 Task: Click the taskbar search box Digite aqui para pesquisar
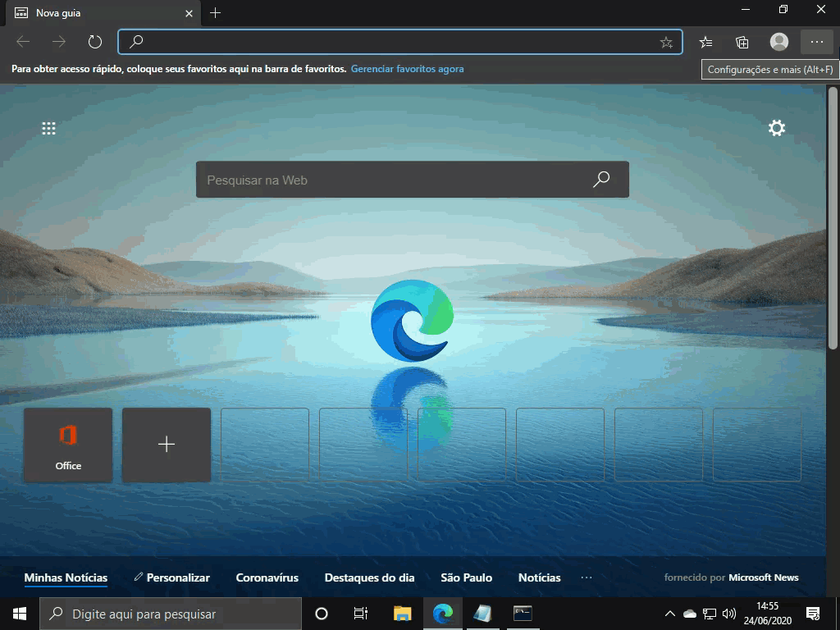click(x=171, y=614)
